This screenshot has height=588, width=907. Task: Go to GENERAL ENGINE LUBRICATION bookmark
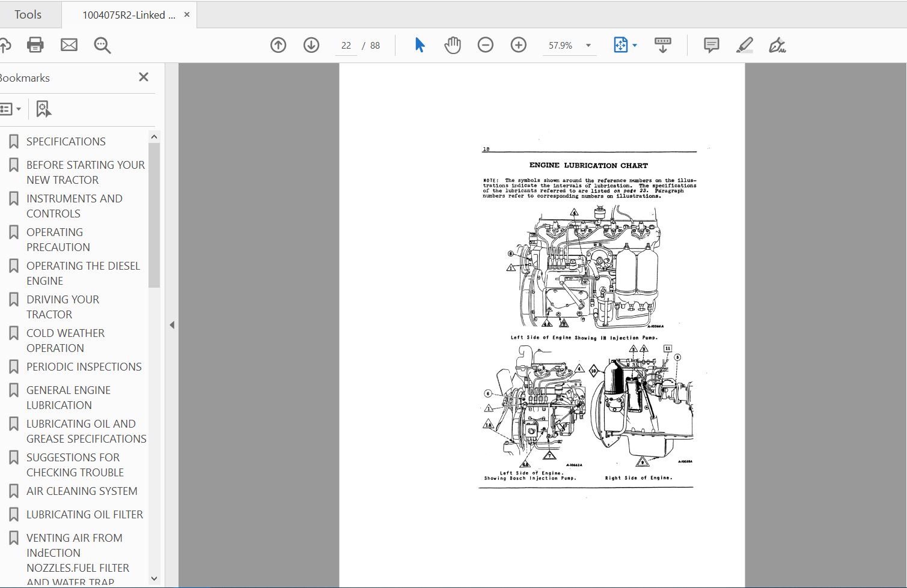tap(69, 398)
